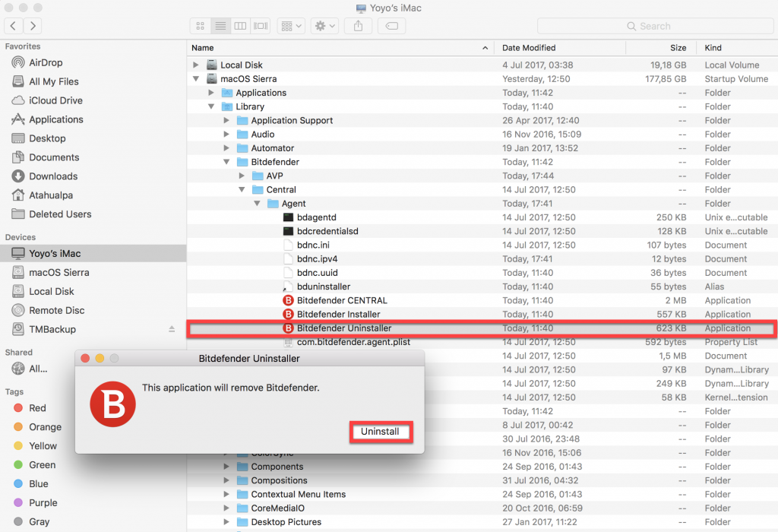The width and height of the screenshot is (778, 532).
Task: Expand the Audio folder
Action: click(x=226, y=135)
